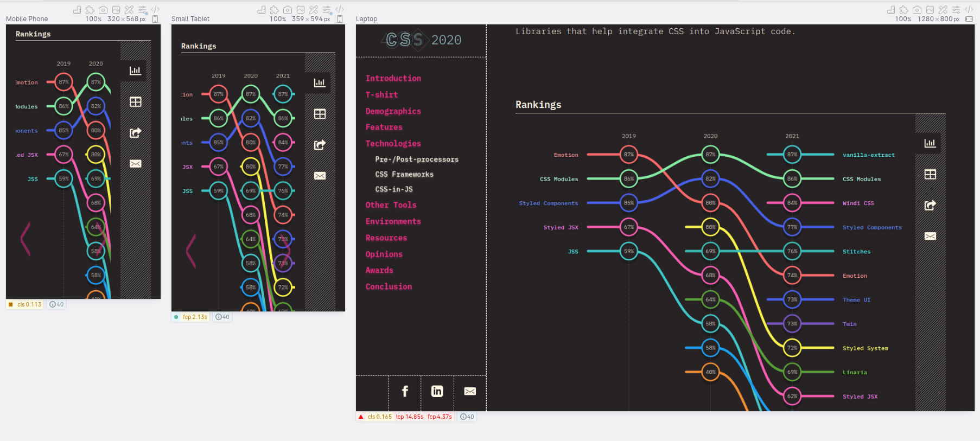The image size is (980, 441).
Task: Toggle rulers in the Small Tablet pane
Action: click(x=262, y=10)
